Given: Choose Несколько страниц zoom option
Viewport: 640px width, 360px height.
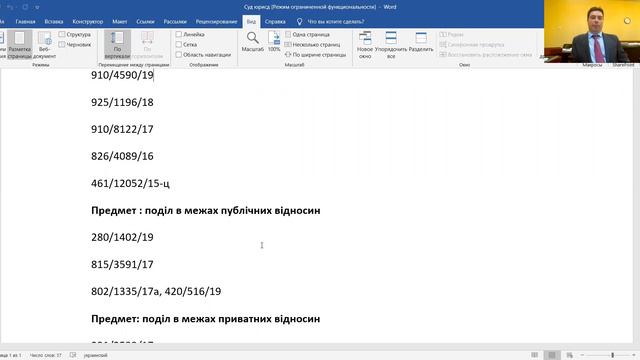Looking at the screenshot, I should [x=312, y=44].
